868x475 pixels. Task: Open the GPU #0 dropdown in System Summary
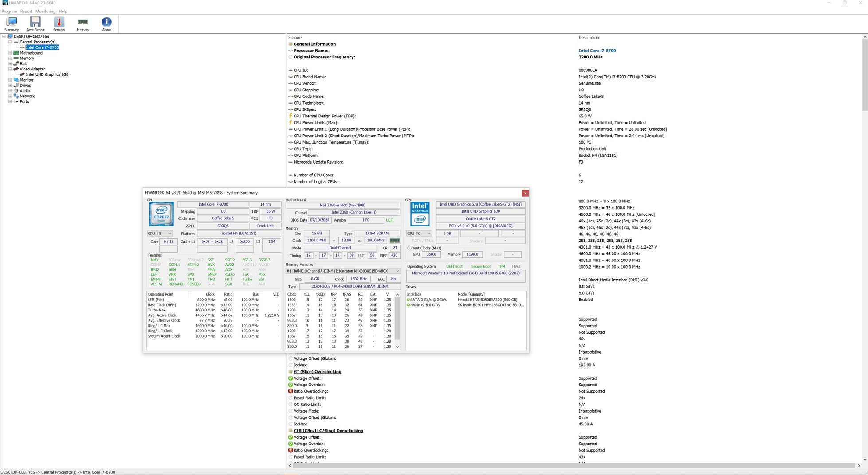[419, 234]
